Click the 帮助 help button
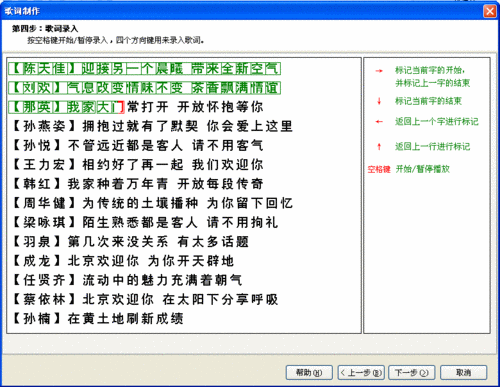Viewport: 500px width, 387px height. coord(309,372)
